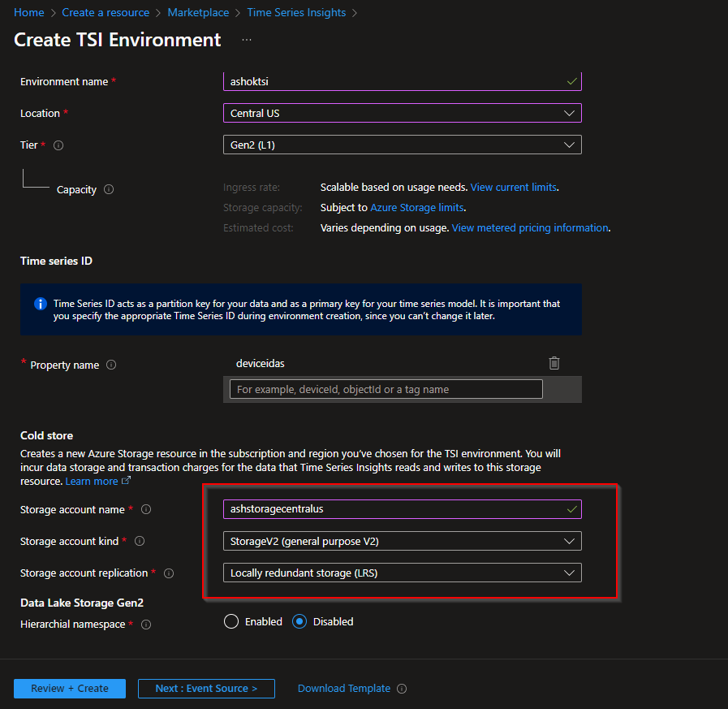
Task: Click the Storage account replication info icon
Action: (x=169, y=573)
